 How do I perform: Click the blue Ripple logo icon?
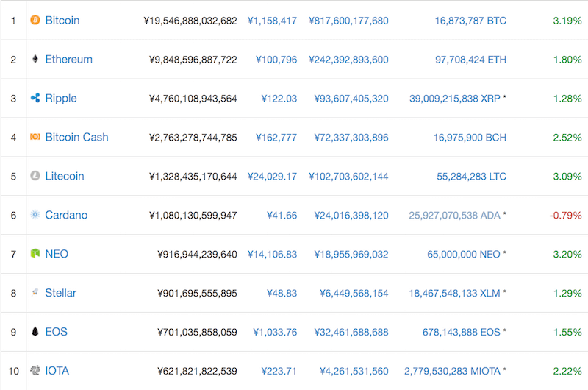pyautogui.click(x=35, y=98)
